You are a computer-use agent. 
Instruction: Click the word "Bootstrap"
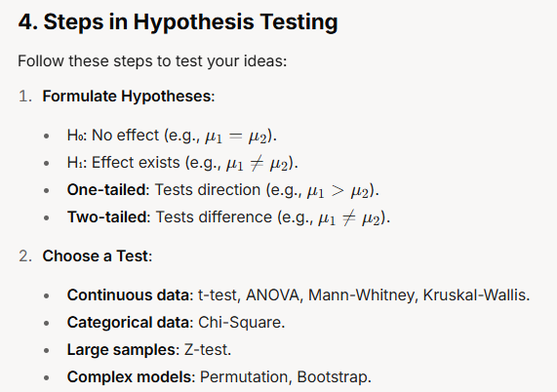pyautogui.click(x=333, y=377)
